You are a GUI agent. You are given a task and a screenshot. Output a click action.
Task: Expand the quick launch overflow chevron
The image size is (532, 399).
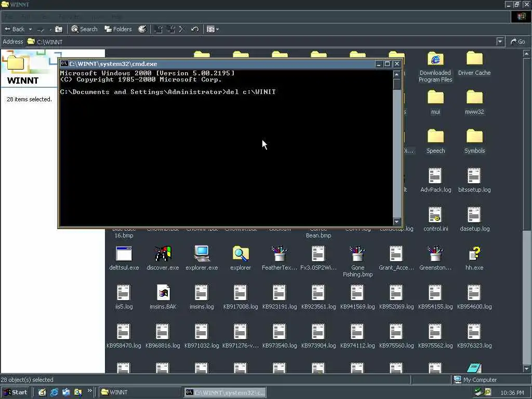89,391
